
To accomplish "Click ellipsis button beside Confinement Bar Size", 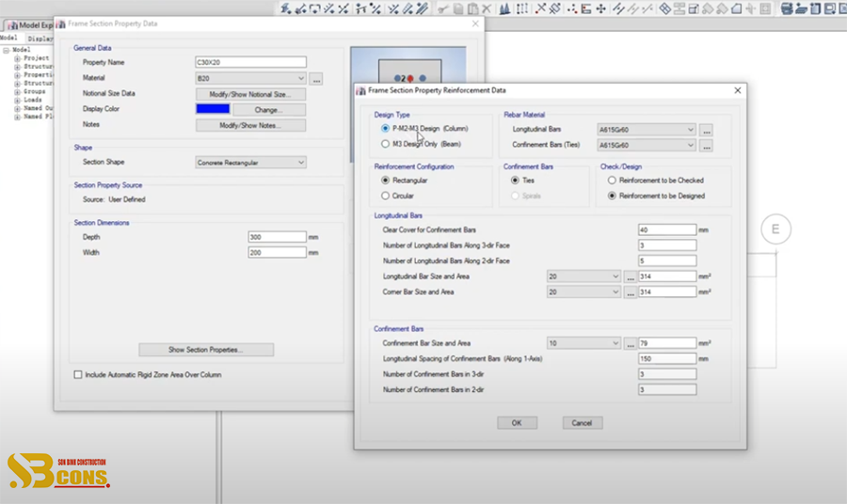I will tap(631, 344).
